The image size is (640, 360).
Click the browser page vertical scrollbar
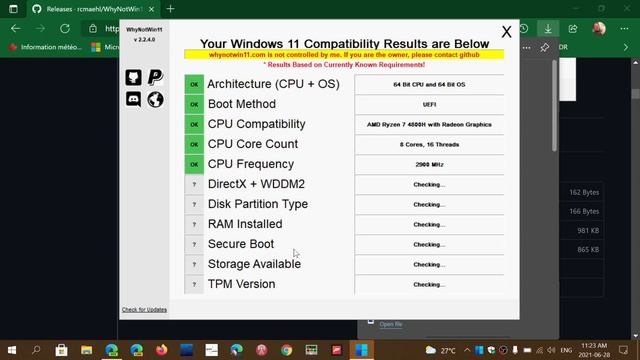tap(636, 93)
